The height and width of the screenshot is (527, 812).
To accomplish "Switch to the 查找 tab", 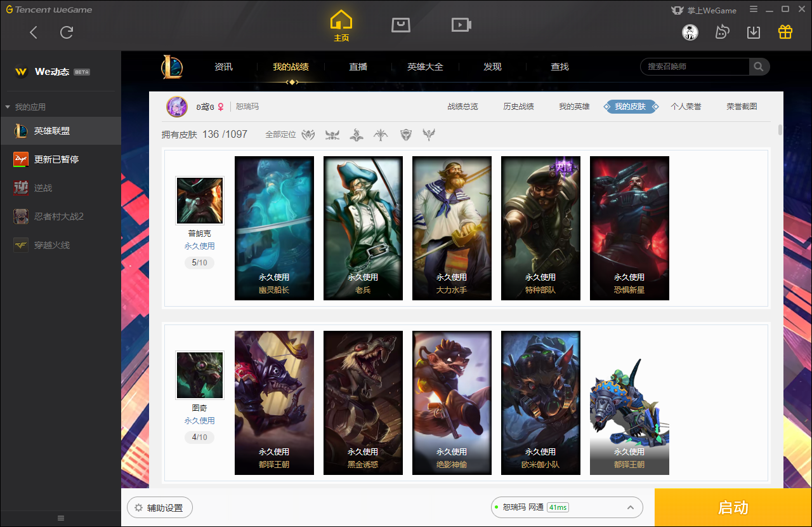I will point(560,67).
